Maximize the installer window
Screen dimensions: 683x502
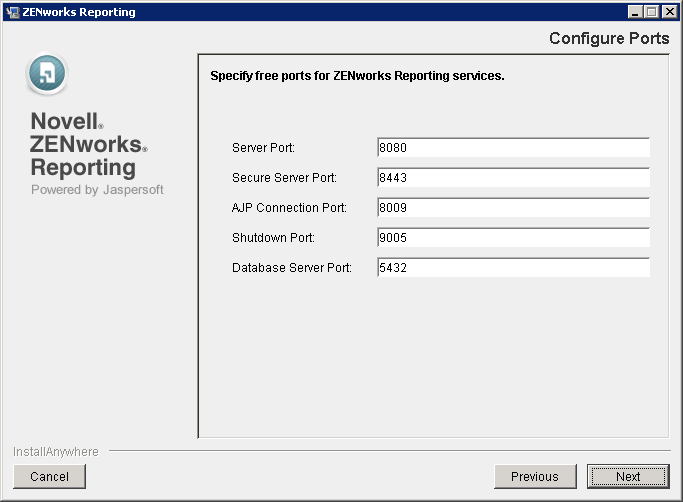click(x=652, y=12)
